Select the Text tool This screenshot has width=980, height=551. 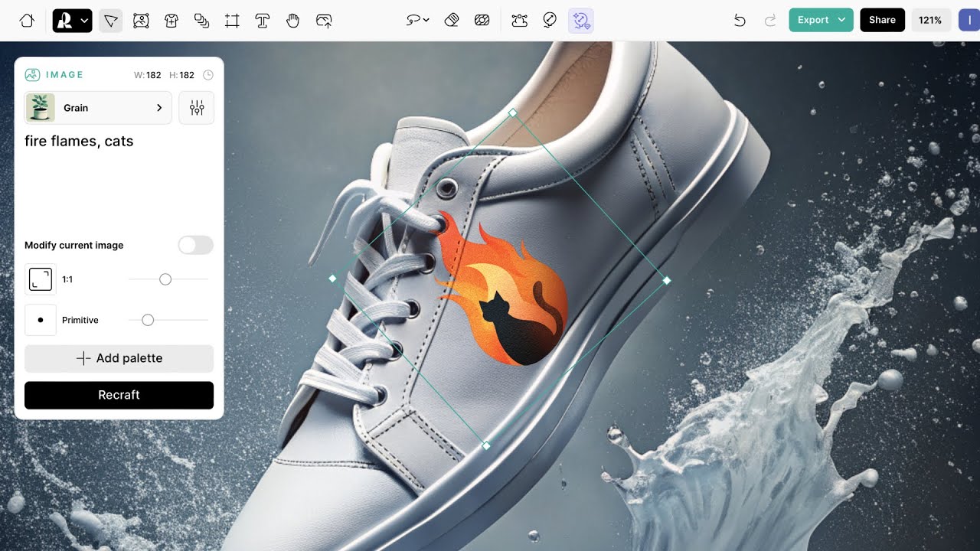263,21
